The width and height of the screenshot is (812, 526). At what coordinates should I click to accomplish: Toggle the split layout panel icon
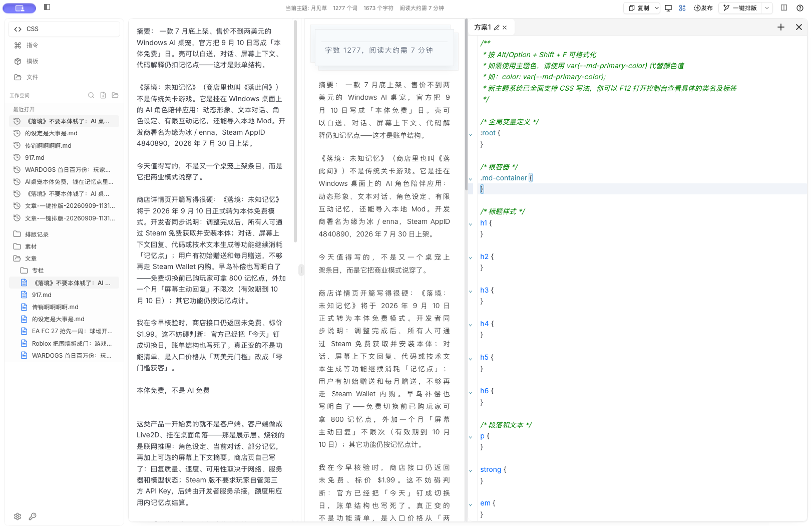(x=784, y=8)
